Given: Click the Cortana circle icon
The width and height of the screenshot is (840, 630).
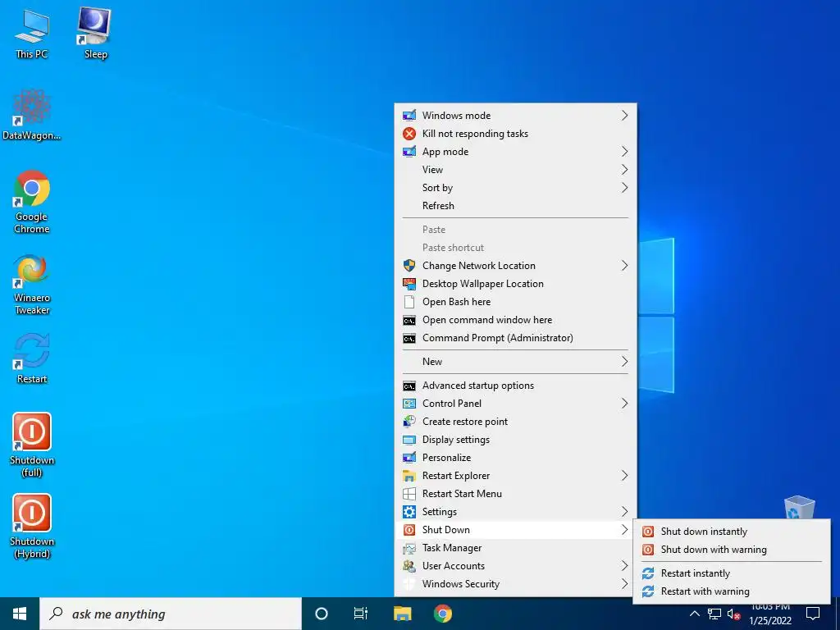Looking at the screenshot, I should 321,614.
